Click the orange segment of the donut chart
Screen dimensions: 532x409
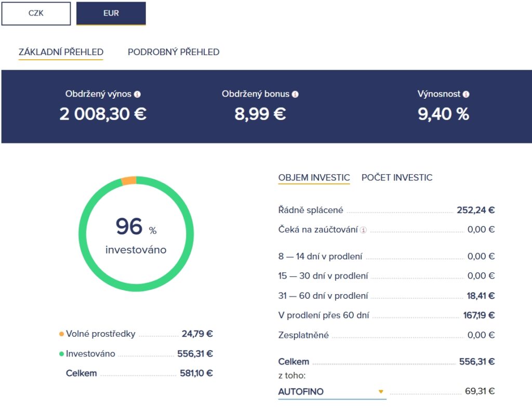[x=129, y=179]
